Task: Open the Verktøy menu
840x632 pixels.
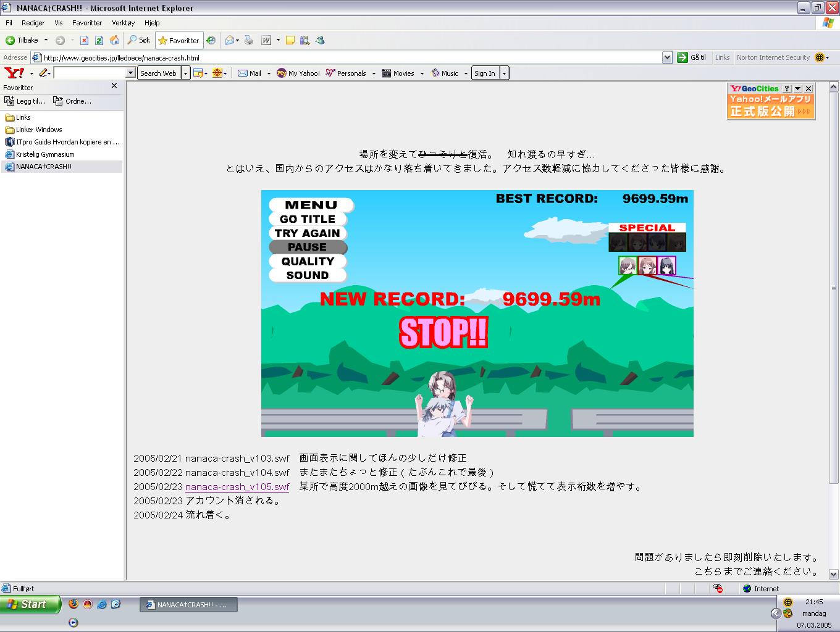Action: (123, 23)
